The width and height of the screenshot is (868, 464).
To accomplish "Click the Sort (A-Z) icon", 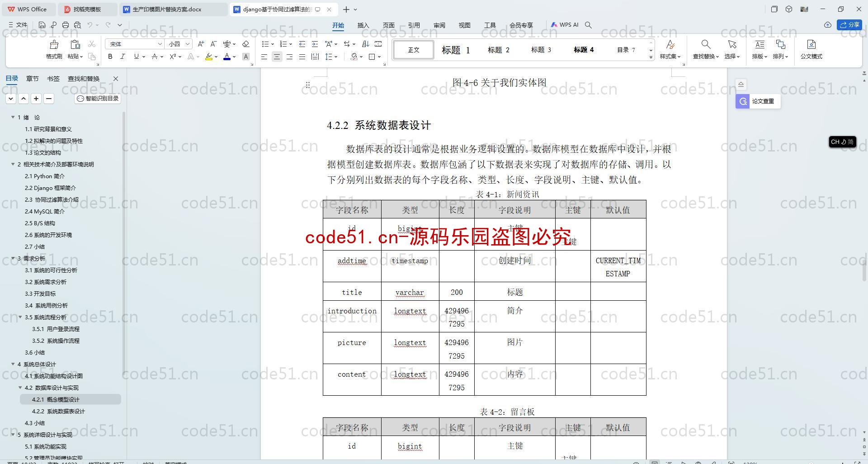I will coord(366,44).
